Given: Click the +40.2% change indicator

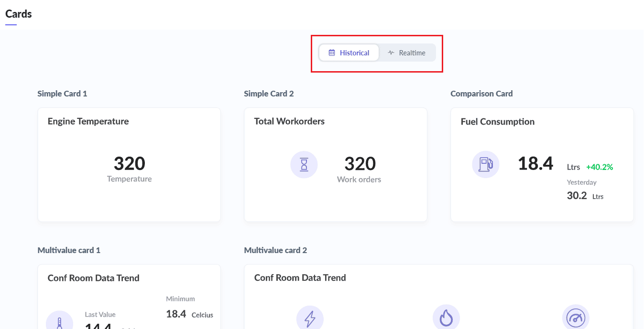Looking at the screenshot, I should coord(599,167).
